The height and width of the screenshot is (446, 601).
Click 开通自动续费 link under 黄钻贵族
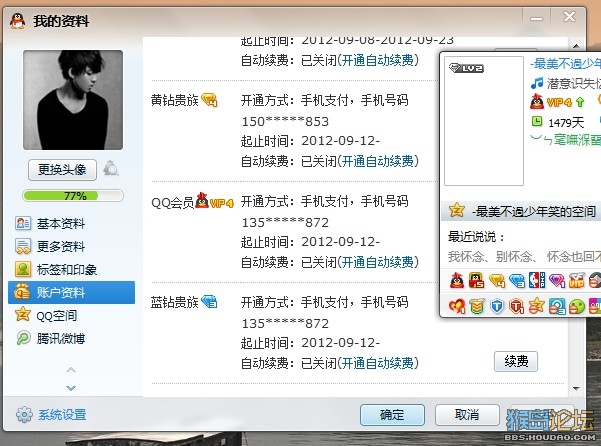(378, 161)
